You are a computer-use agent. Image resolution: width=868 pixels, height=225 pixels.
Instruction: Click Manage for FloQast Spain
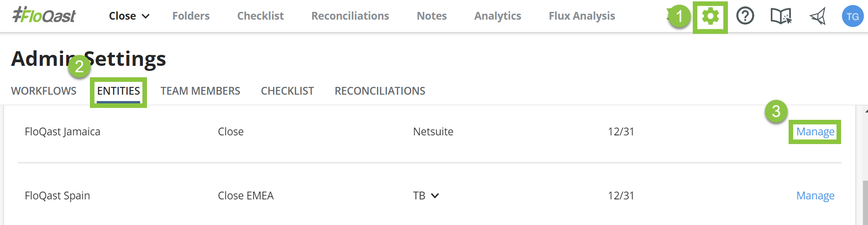point(815,196)
